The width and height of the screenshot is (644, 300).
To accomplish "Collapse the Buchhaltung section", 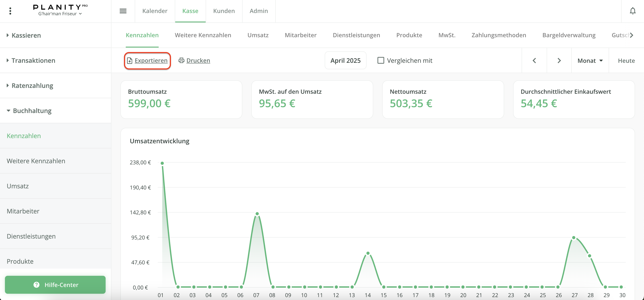I will point(32,111).
